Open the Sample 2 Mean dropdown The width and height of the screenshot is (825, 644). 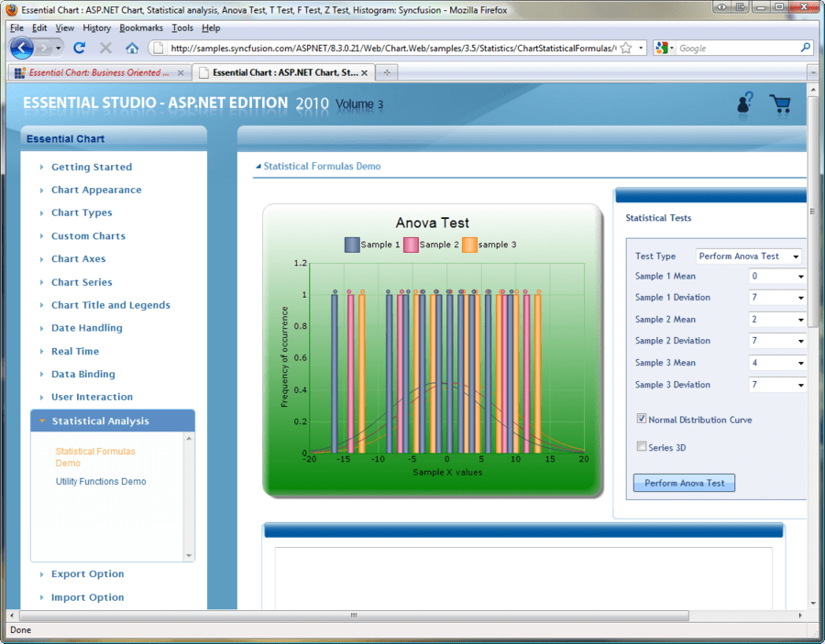[777, 320]
